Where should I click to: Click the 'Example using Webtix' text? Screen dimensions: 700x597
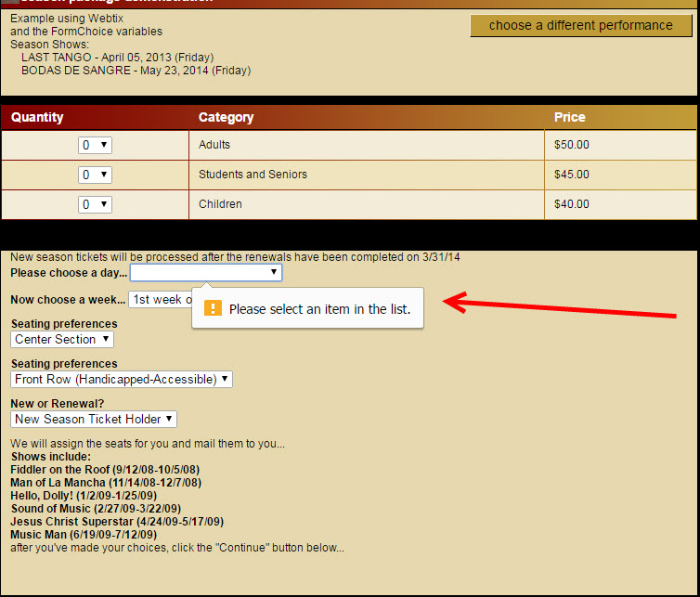point(67,19)
